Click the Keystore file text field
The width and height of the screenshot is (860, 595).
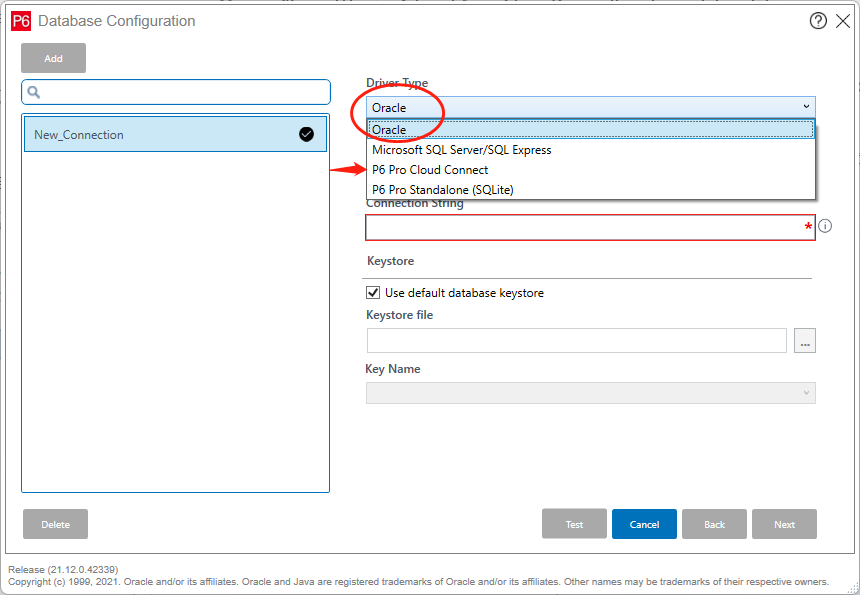point(576,341)
